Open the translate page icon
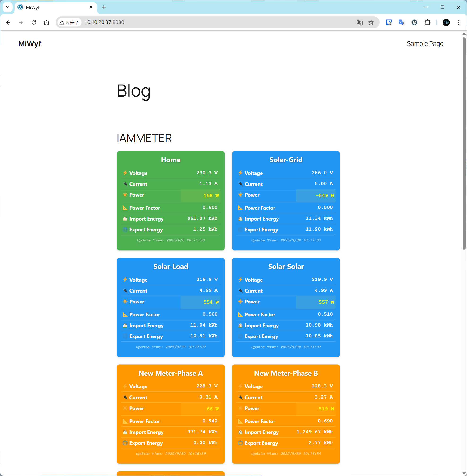Viewport: 467px width, 476px height. [x=359, y=22]
